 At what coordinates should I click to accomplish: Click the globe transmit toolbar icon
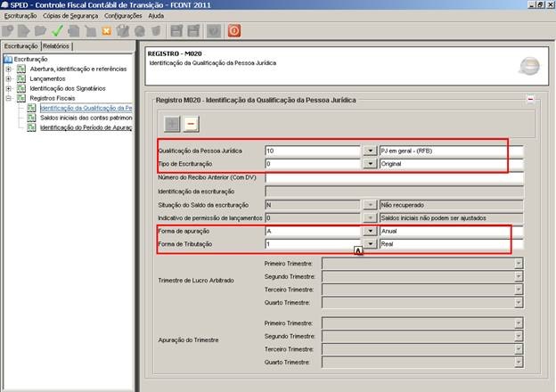140,31
